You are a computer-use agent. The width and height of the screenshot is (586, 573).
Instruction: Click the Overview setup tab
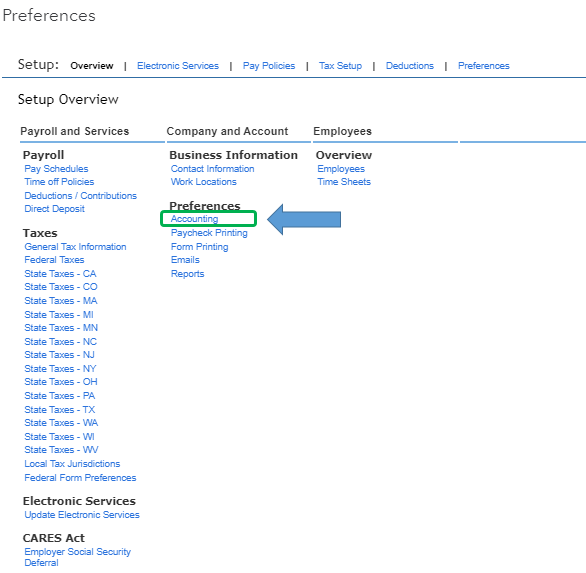92,66
